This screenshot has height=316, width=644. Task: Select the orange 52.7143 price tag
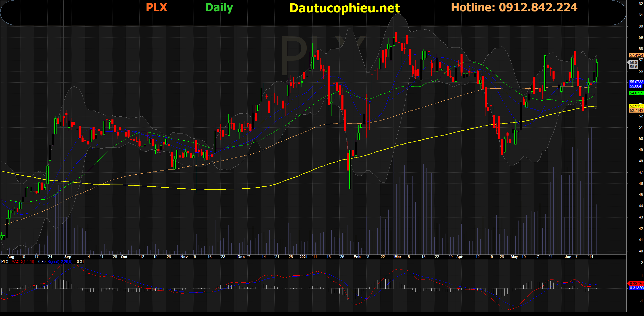pos(636,111)
